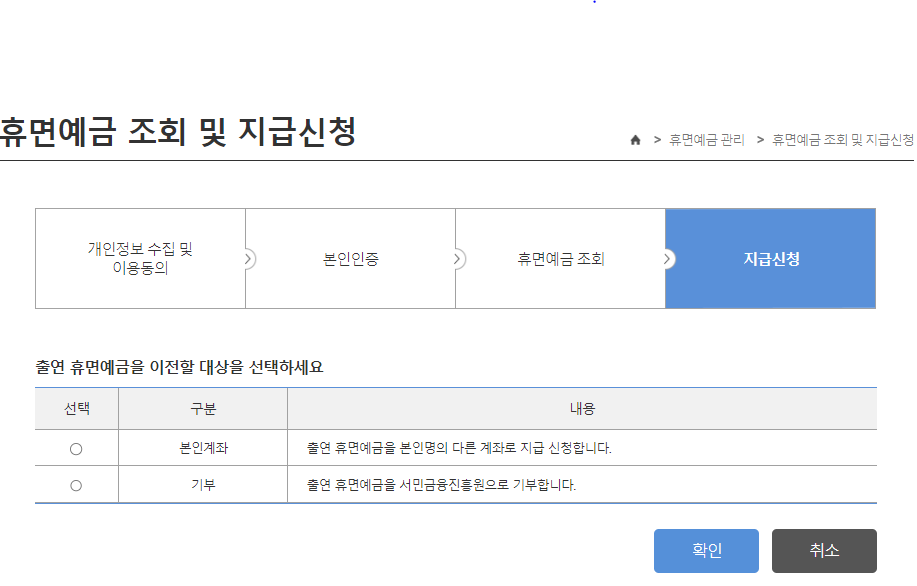Screen dimensions: 917x586
Task: Select the 본인인증 step
Action: pos(350,258)
